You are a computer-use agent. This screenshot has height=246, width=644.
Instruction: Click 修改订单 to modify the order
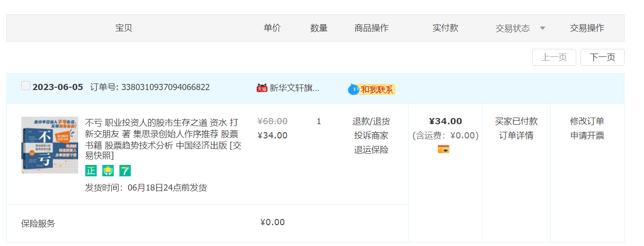(x=587, y=121)
